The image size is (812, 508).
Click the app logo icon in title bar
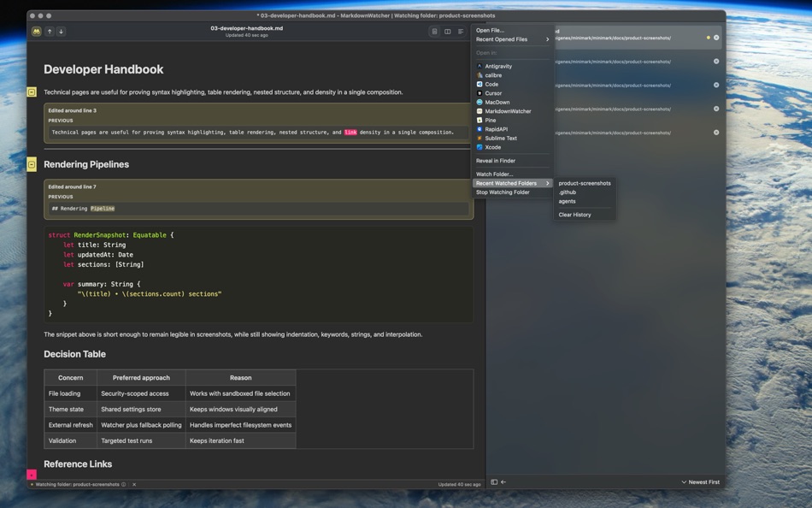pyautogui.click(x=36, y=31)
